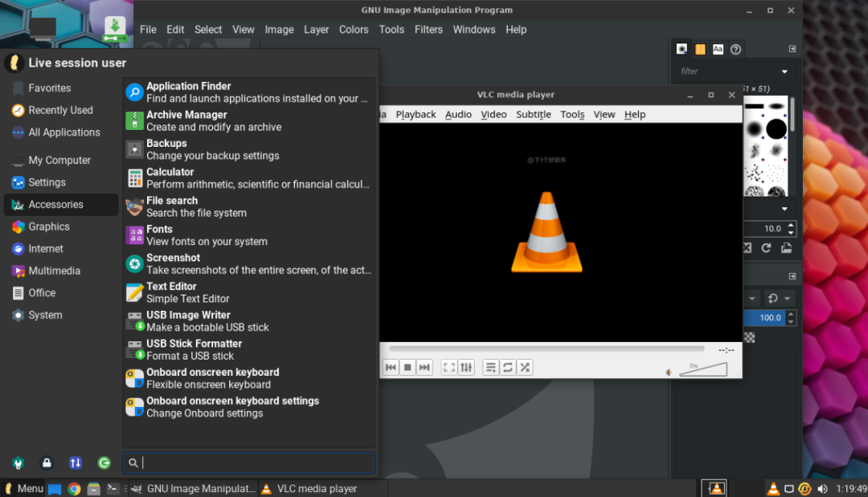Open the Filters menu in GIMP
This screenshot has height=497, width=868.
[428, 30]
